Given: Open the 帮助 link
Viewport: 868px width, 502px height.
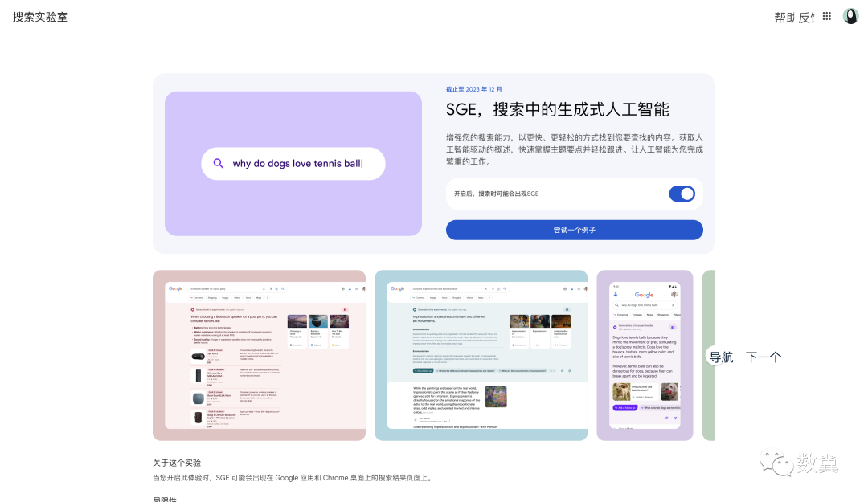Looking at the screenshot, I should [784, 18].
